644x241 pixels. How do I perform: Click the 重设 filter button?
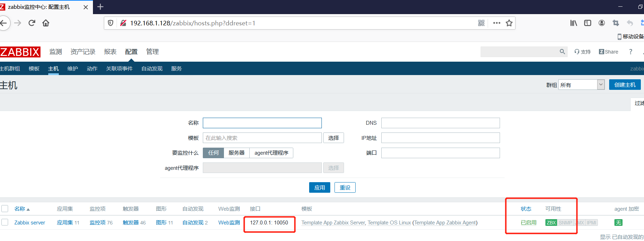click(345, 187)
